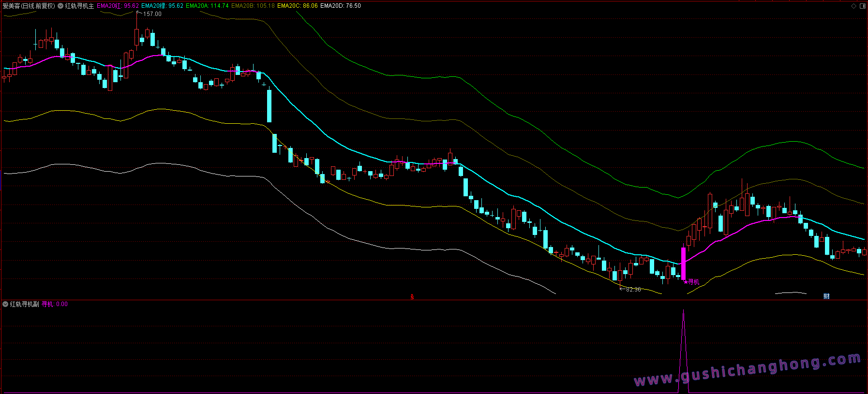The image size is (868, 394).
Task: Select the EMA20C: 86.06 value
Action: [x=298, y=6]
